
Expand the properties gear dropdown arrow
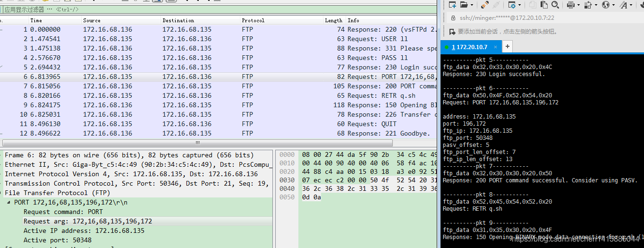coord(519,5)
